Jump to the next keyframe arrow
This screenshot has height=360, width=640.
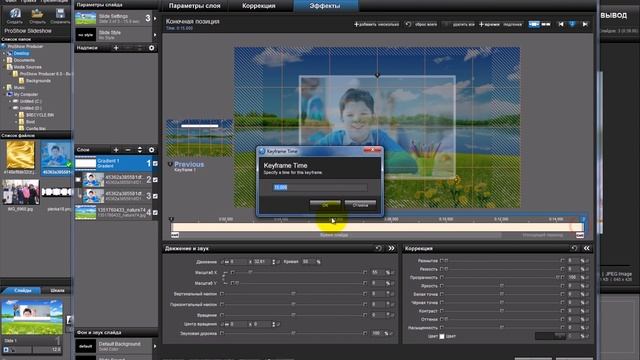click(585, 24)
